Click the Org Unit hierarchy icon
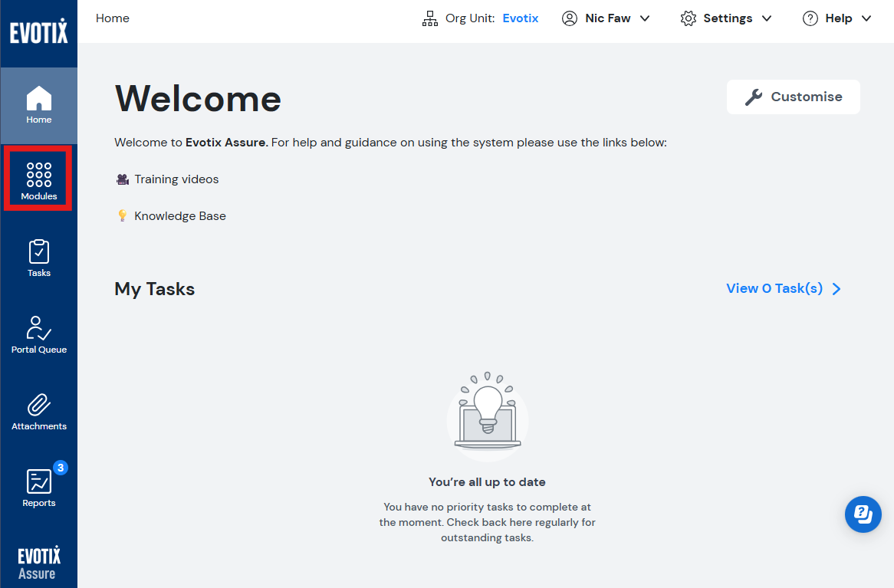894x588 pixels. click(x=430, y=19)
